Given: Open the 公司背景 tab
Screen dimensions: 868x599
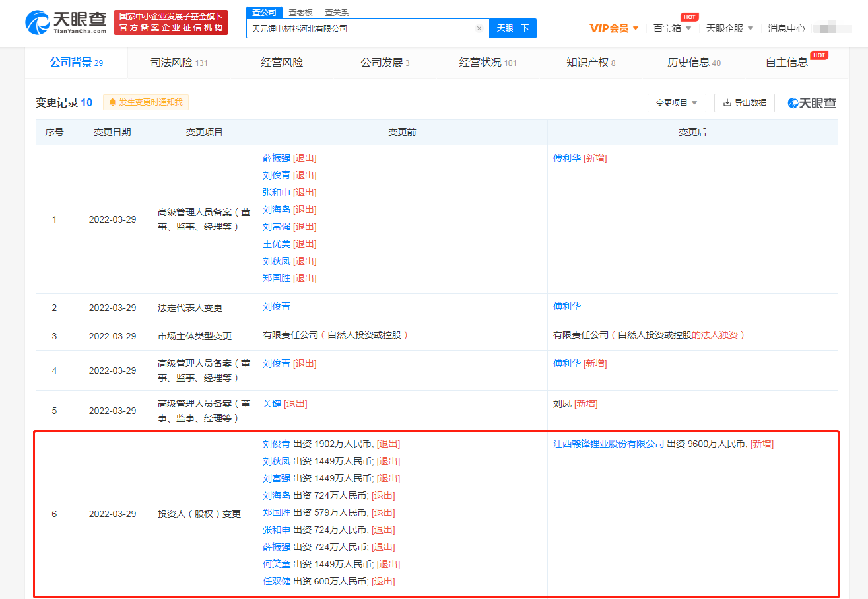Looking at the screenshot, I should (x=76, y=63).
